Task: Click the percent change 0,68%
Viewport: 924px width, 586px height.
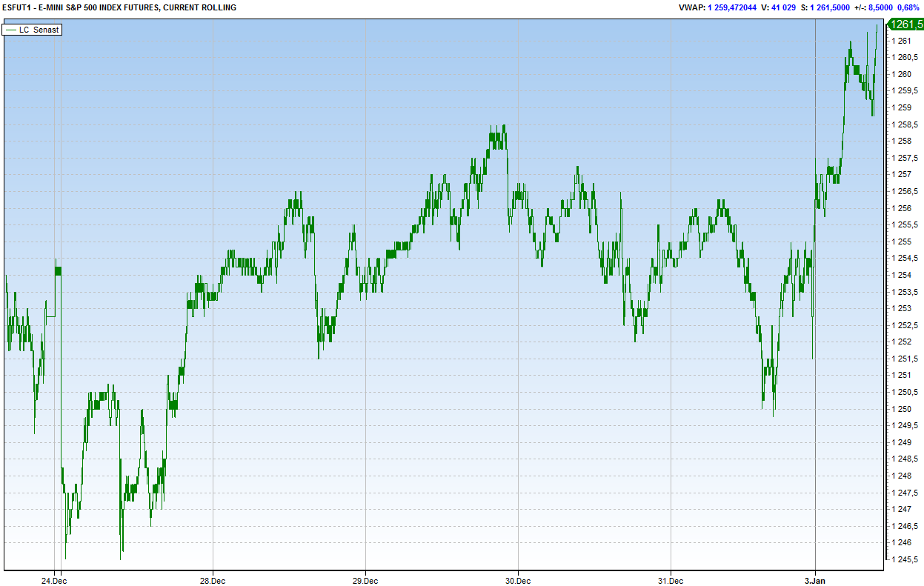Action: [908, 7]
